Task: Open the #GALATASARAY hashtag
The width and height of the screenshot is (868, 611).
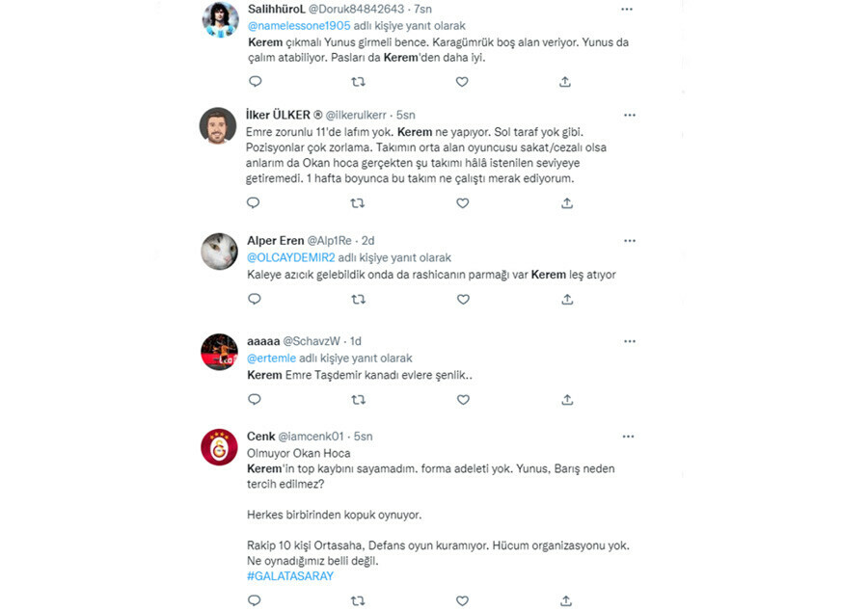Action: pos(289,575)
